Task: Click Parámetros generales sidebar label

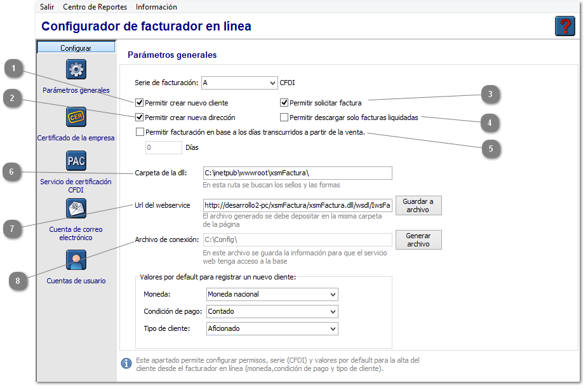Action: [76, 90]
